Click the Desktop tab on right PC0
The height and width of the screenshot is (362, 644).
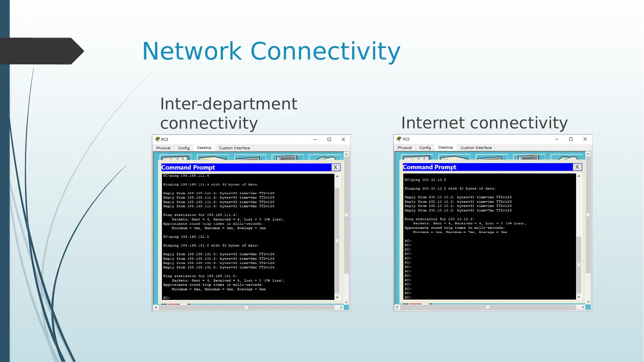click(445, 147)
